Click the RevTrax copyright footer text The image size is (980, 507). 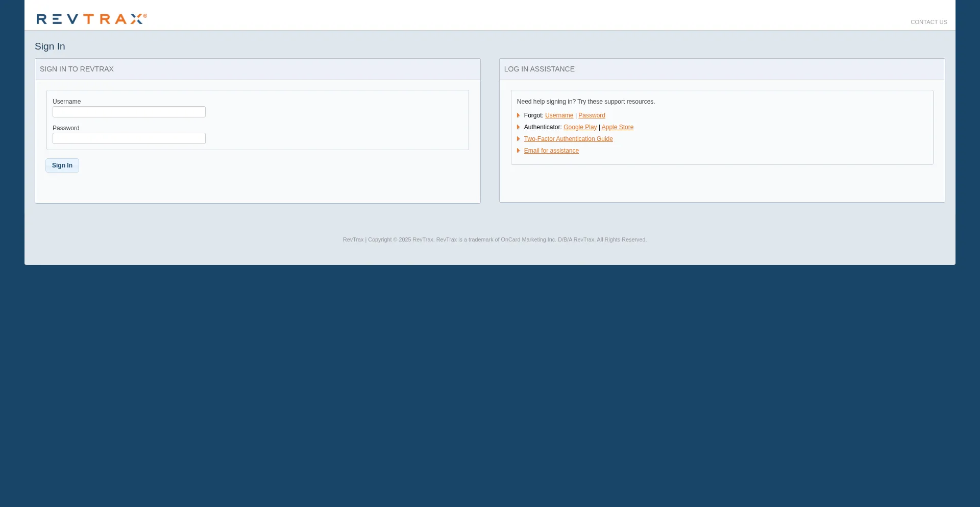tap(494, 239)
